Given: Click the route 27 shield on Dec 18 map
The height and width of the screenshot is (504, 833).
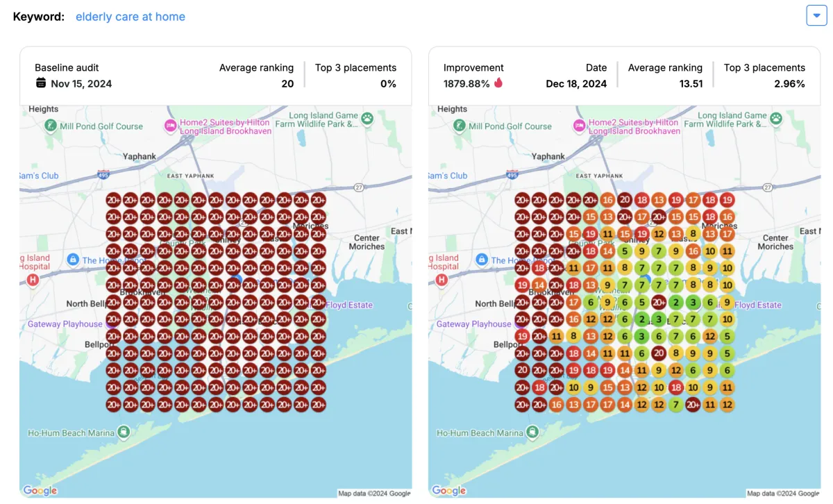Looking at the screenshot, I should pyautogui.click(x=768, y=187).
